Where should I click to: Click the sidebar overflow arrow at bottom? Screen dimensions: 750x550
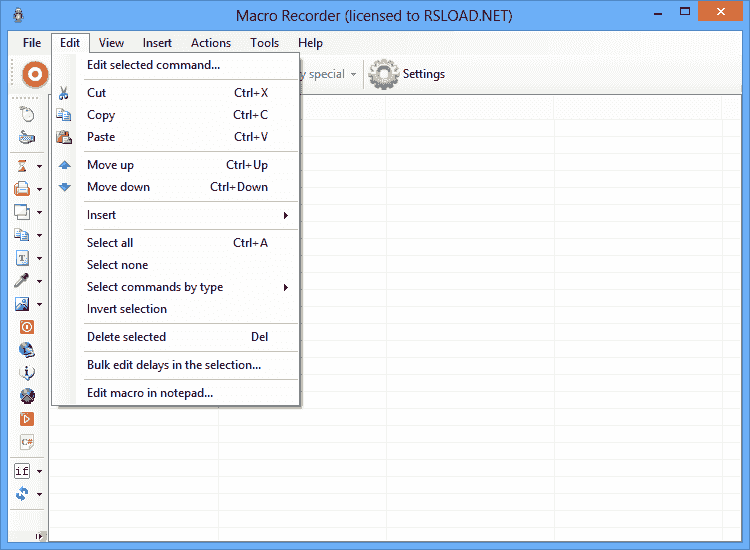tap(40, 537)
